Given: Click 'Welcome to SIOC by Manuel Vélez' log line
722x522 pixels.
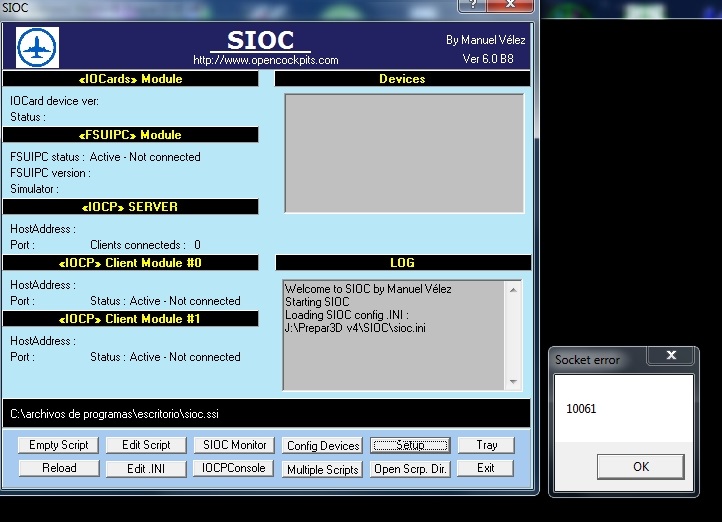Looking at the screenshot, I should click(x=368, y=289).
